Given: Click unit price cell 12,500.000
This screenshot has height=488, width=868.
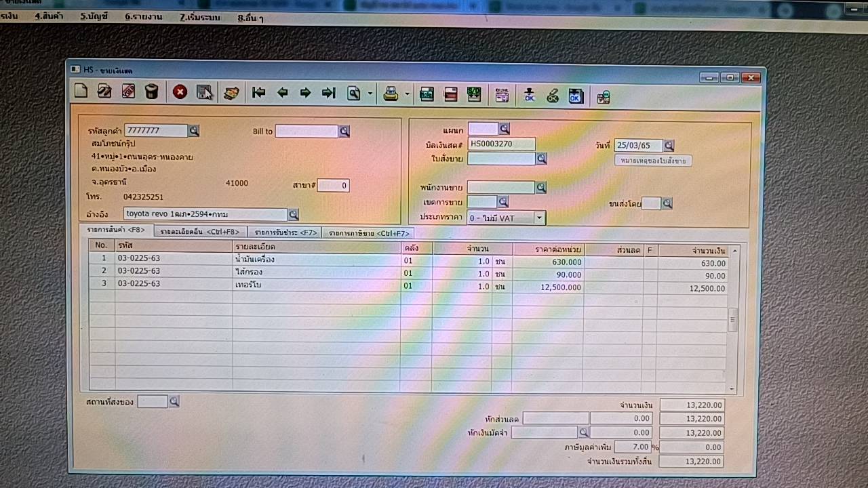Looking at the screenshot, I should [548, 287].
